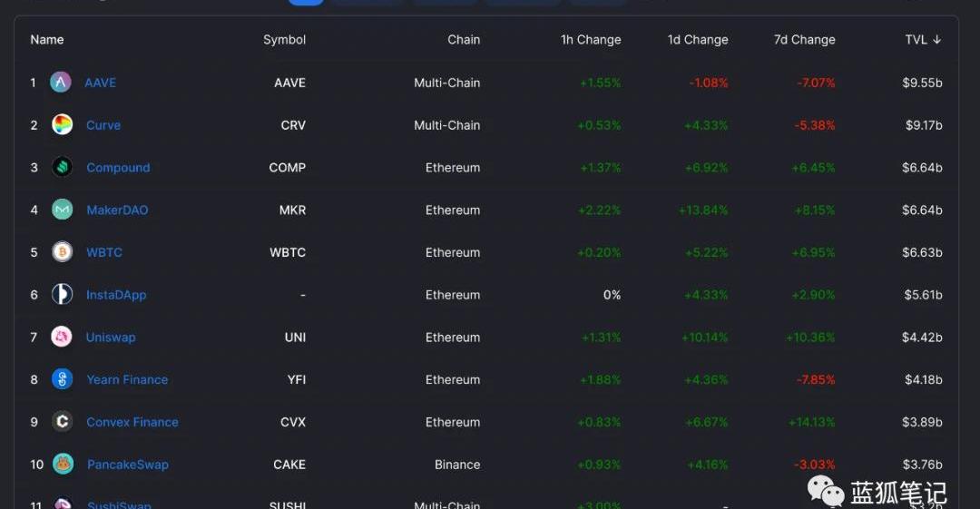Click the InstaDApp logo icon

(63, 295)
